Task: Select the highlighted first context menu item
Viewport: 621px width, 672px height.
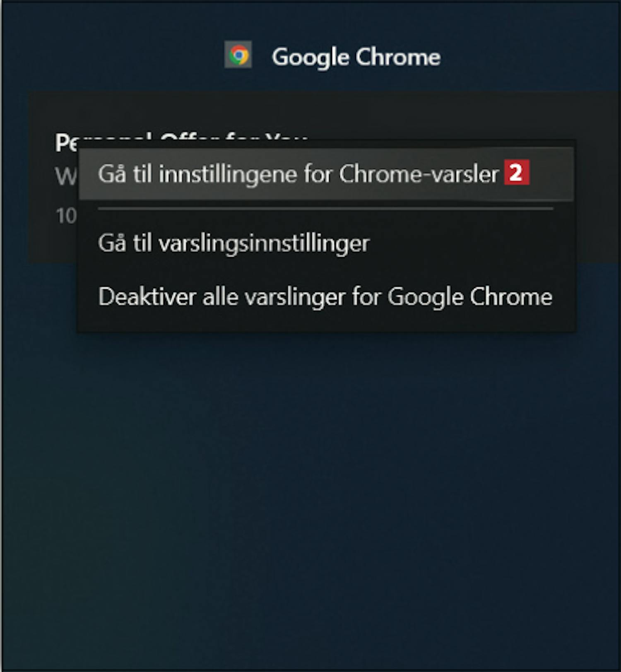Action: coord(326,174)
